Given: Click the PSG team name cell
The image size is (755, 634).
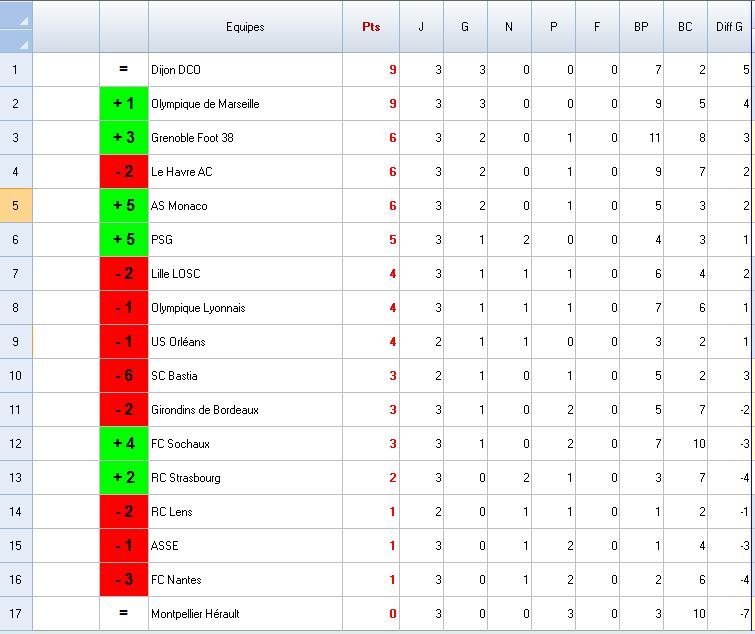Looking at the screenshot, I should (x=245, y=240).
